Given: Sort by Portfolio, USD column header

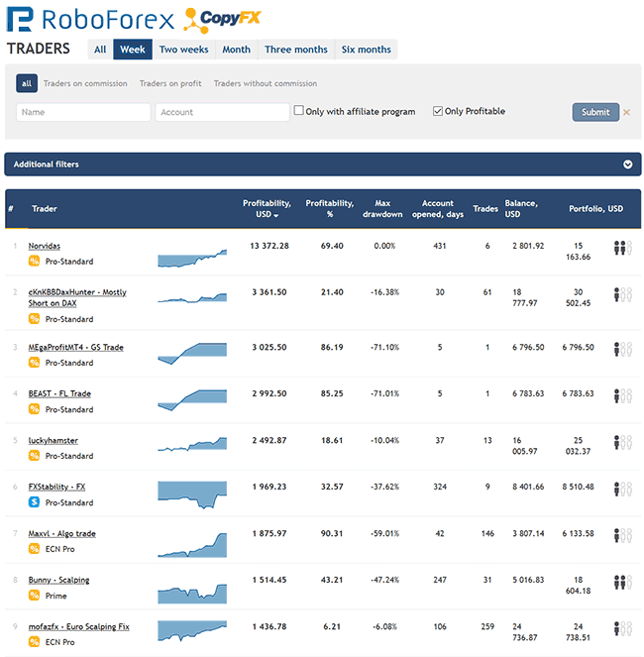Looking at the screenshot, I should (x=595, y=209).
